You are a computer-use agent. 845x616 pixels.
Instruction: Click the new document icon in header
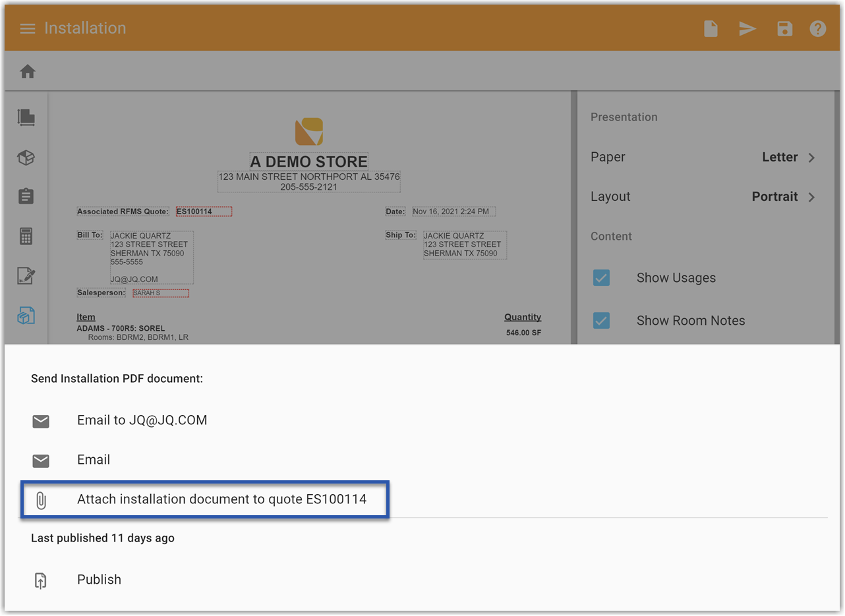tap(711, 28)
